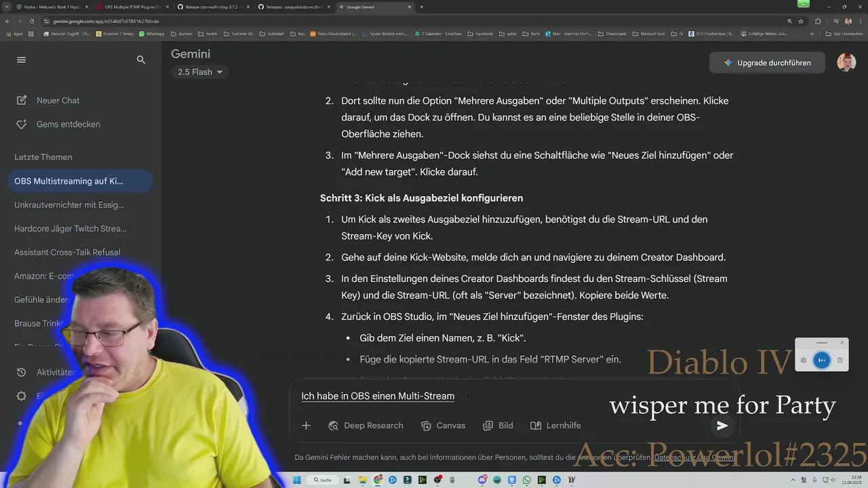Click help icon on floating widget
Image resolution: width=868 pixels, height=488 pixels.
tap(840, 360)
